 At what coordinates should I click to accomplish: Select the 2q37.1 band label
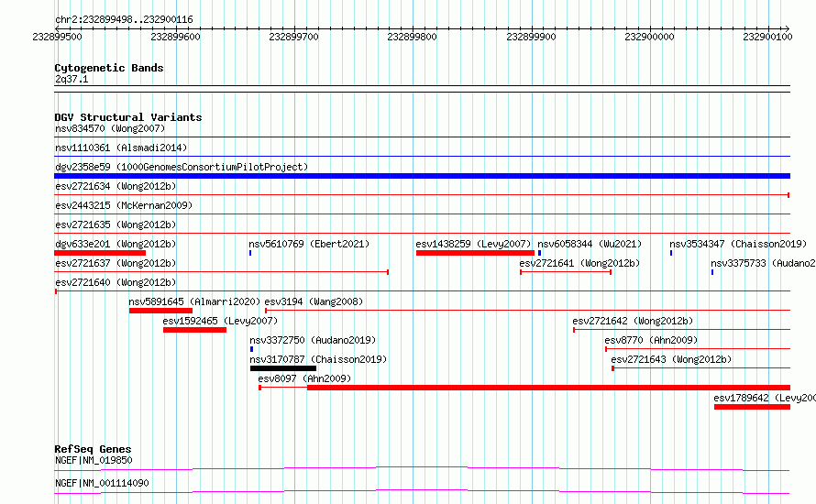[72, 79]
